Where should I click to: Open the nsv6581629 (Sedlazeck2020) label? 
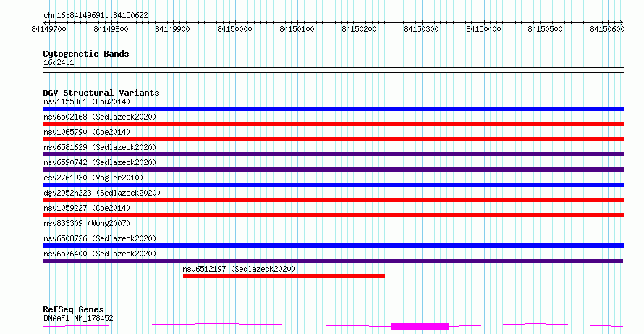[x=100, y=147]
